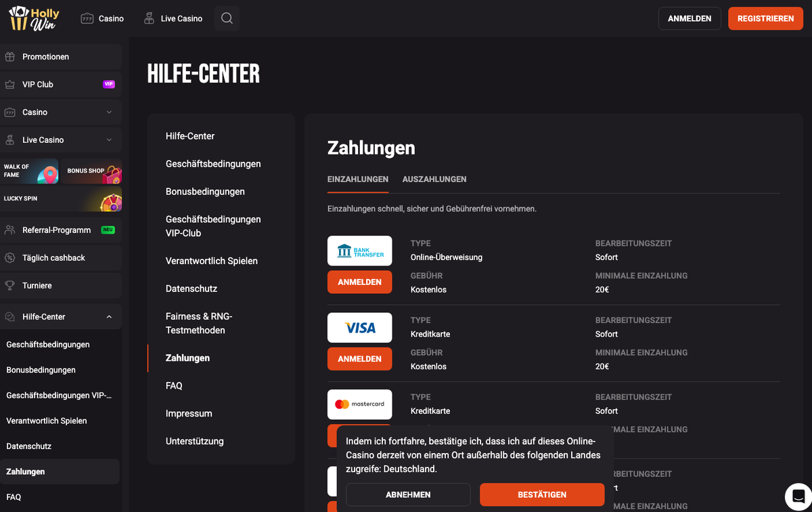Open Täglich cashback in the sidebar
The width and height of the screenshot is (812, 512).
tap(61, 258)
